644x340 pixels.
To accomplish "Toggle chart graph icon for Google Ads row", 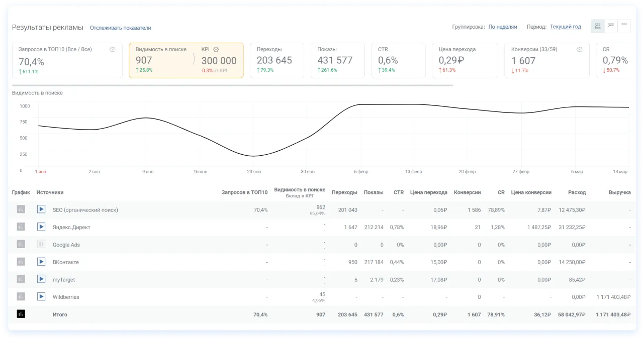I will click(21, 244).
